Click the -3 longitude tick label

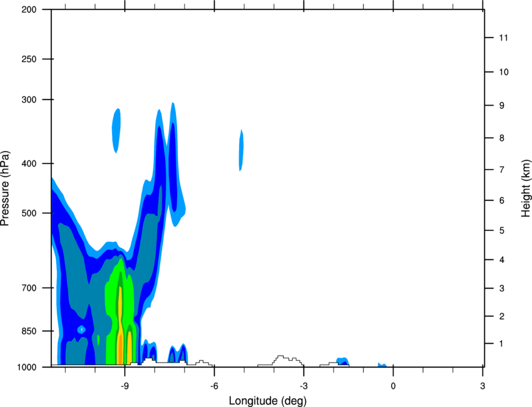304,386
